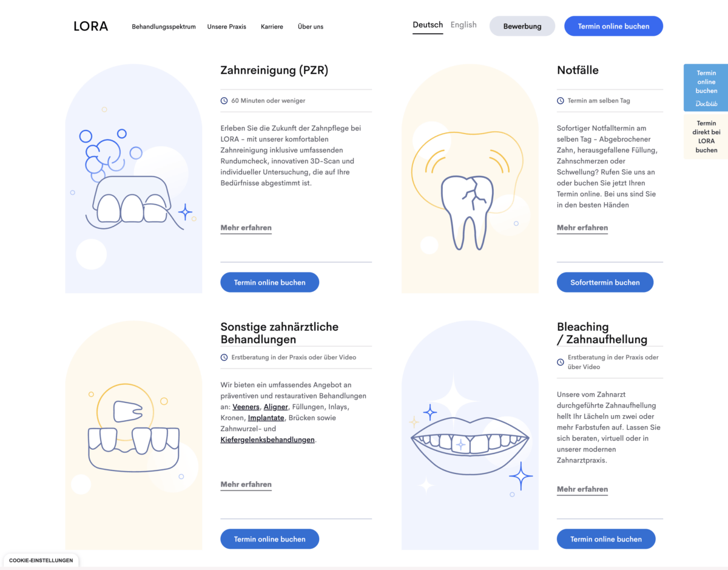Open the Cookie-Einstellungen tab
Viewport: 728px width, 570px height.
tap(41, 560)
